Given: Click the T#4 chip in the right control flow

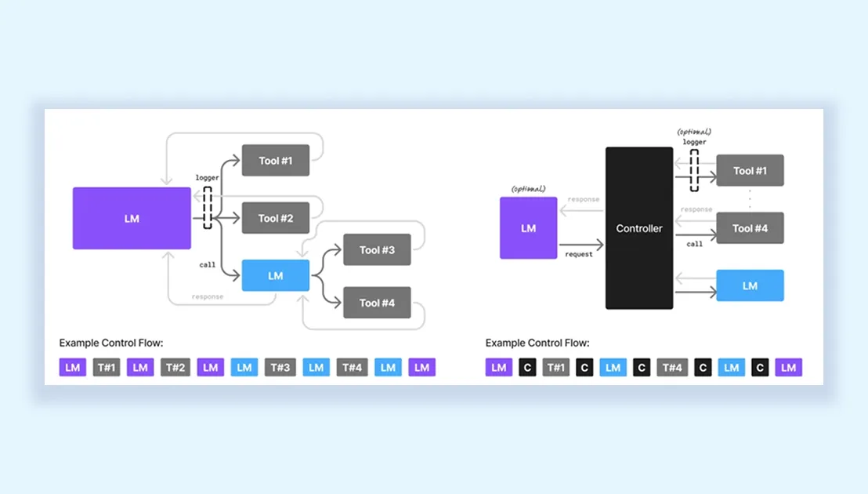Looking at the screenshot, I should (x=673, y=367).
